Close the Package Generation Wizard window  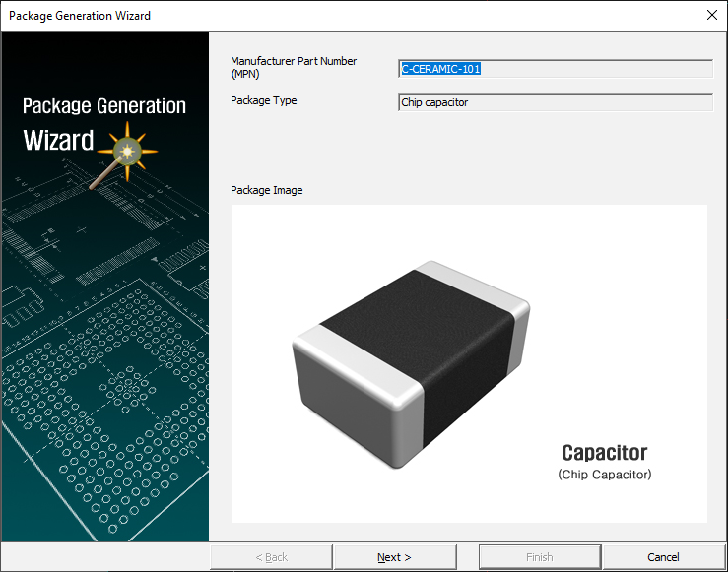point(711,16)
